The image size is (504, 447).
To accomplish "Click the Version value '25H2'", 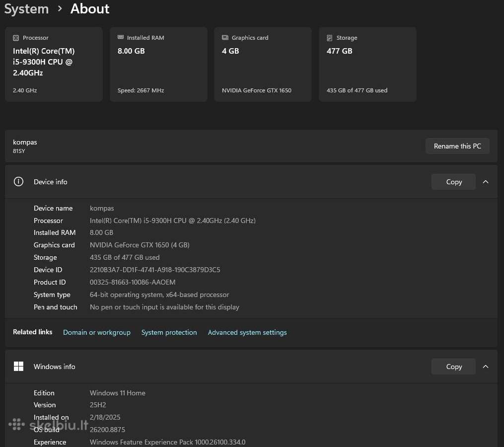I will [98, 405].
